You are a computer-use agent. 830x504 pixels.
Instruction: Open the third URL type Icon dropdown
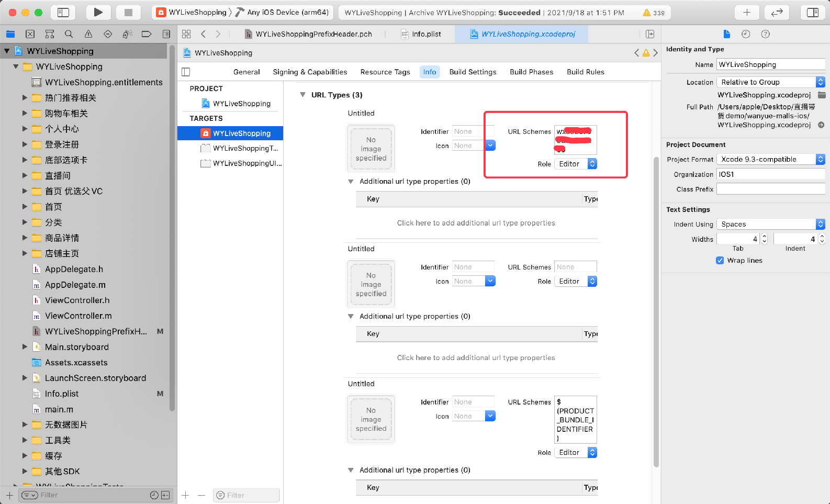click(490, 416)
